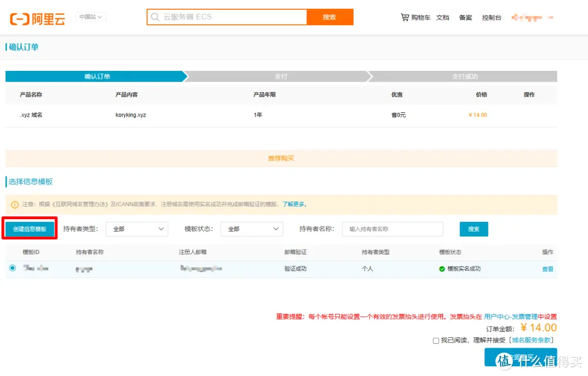
Task: Go to the 文档 section
Action: pyautogui.click(x=443, y=17)
